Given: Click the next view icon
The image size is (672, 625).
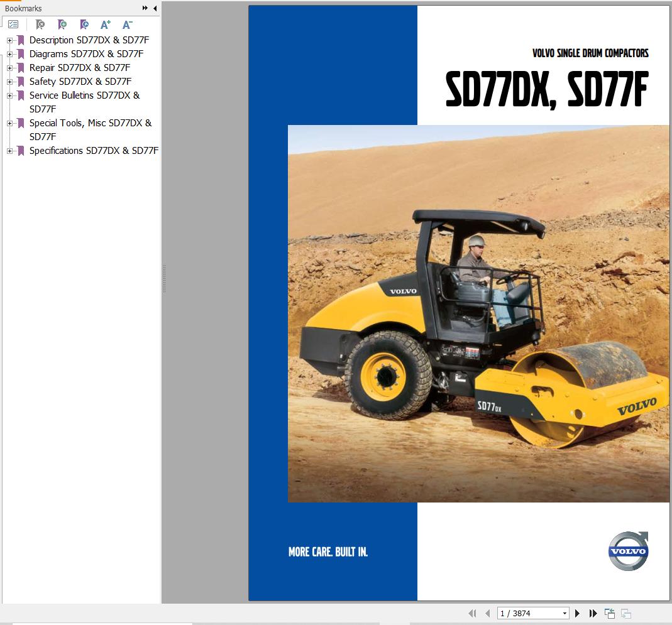Looking at the screenshot, I should pos(626,614).
